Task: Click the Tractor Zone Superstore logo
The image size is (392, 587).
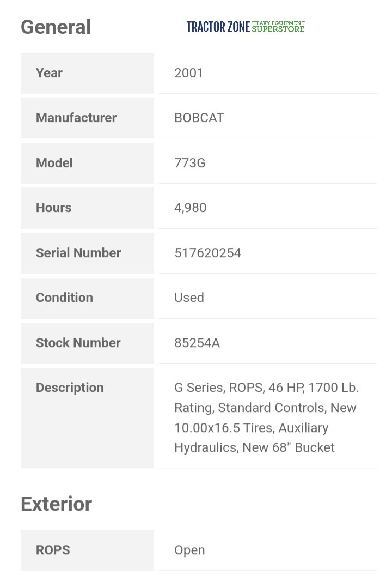Action: (x=246, y=27)
